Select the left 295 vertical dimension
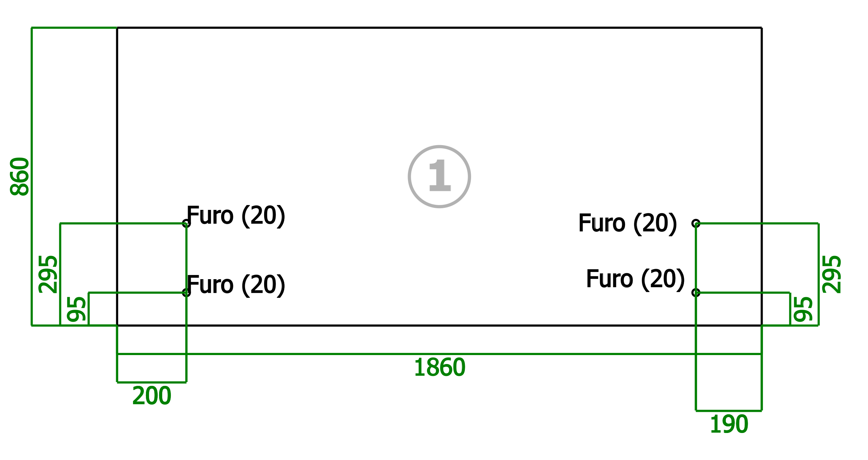The width and height of the screenshot is (868, 460). (x=48, y=274)
